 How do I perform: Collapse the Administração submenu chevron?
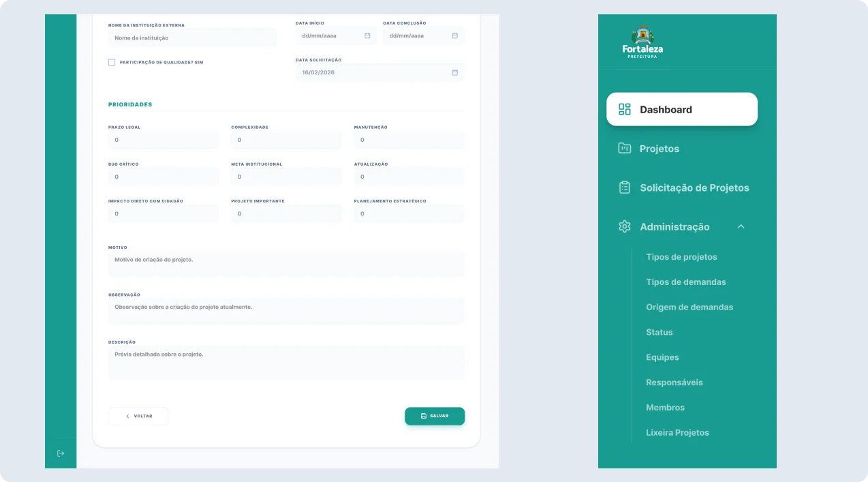pos(741,226)
